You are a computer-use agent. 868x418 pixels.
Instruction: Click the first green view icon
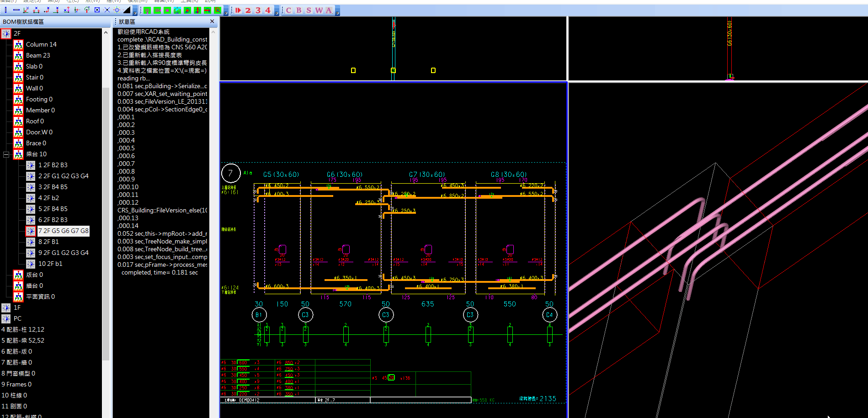(147, 10)
